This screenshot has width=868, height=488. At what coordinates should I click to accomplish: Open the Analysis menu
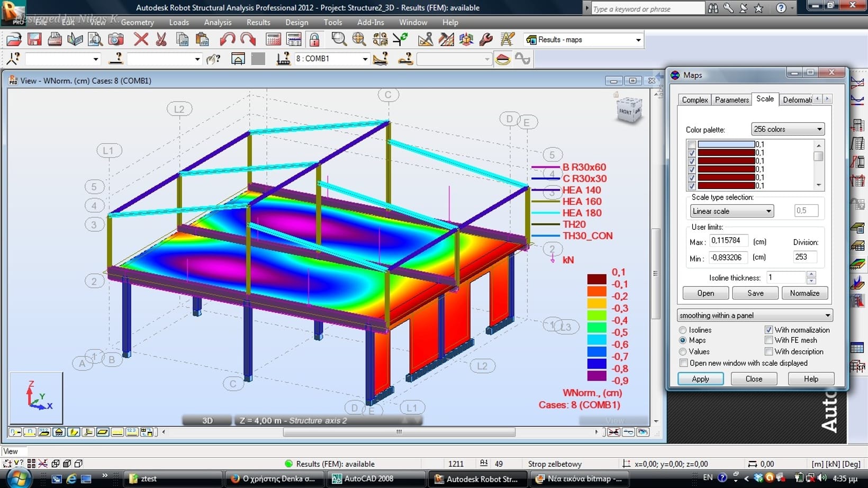[218, 22]
